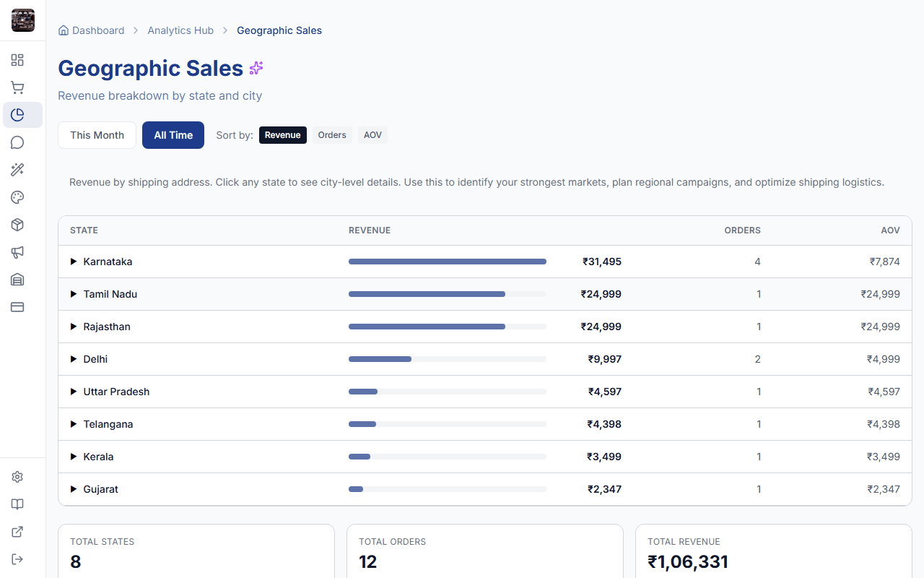924x578 pixels.
Task: Click the ₹4,597 bold revenue value
Action: pyautogui.click(x=605, y=392)
